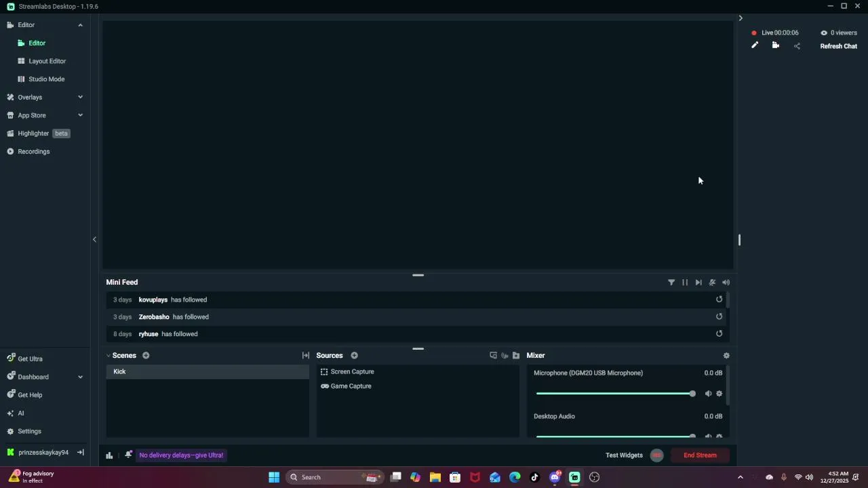Mute Mini Feed event sounds
The height and width of the screenshot is (488, 868).
[x=726, y=283]
